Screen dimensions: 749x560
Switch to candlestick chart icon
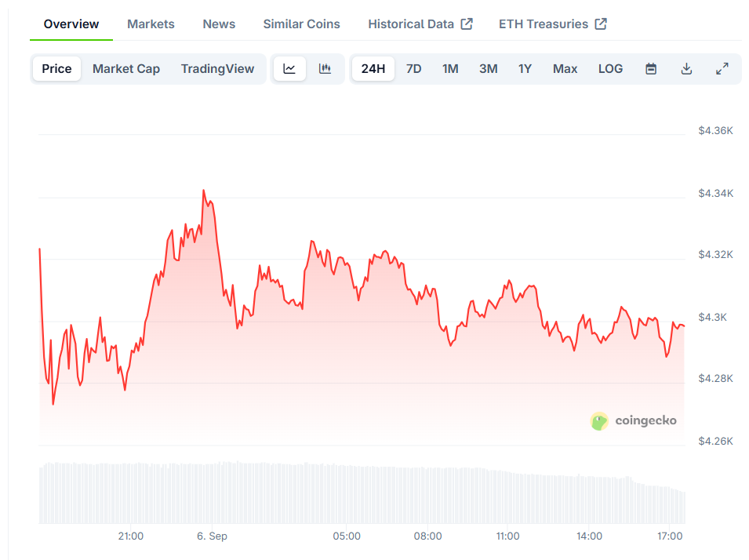click(325, 69)
